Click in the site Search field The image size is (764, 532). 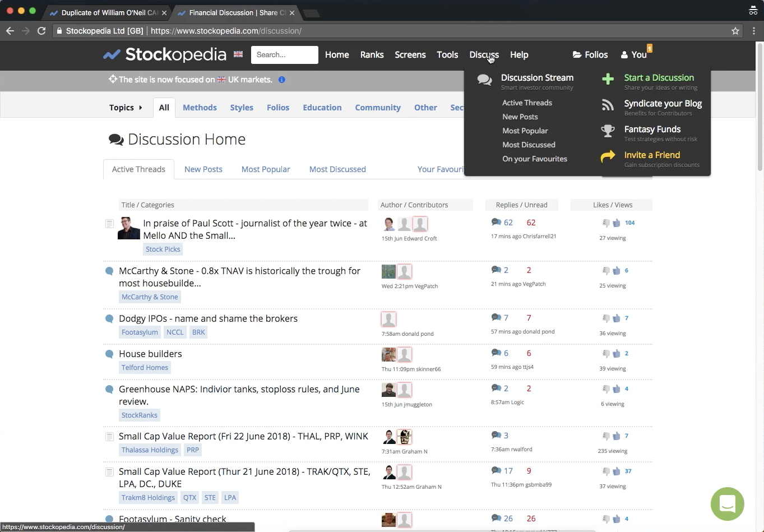pos(285,54)
